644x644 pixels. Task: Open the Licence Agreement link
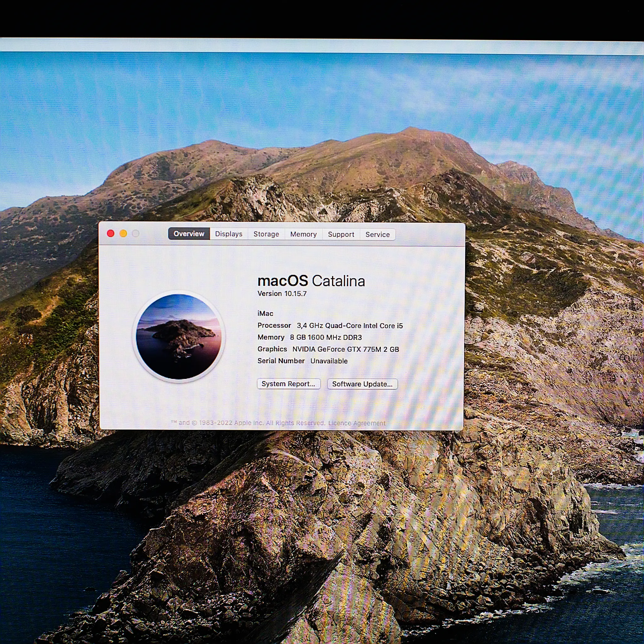pos(357,423)
